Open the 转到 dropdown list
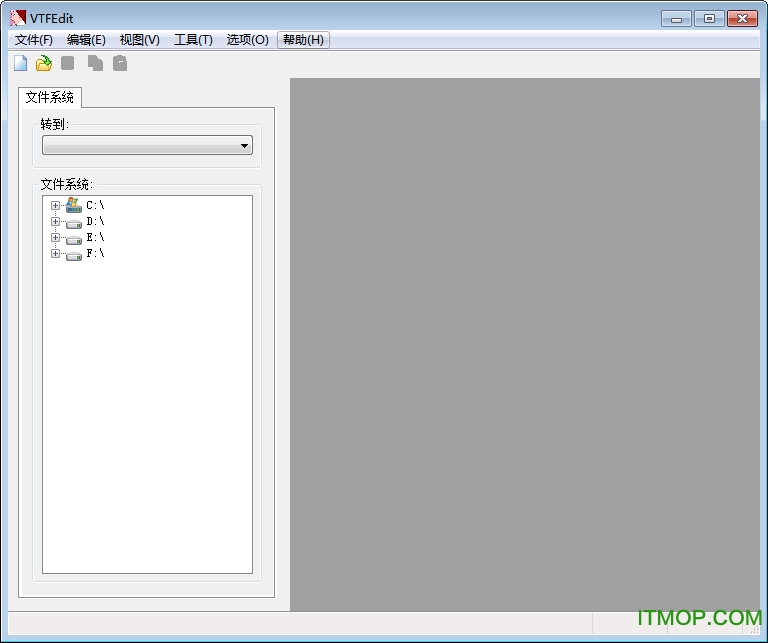768x643 pixels. 147,145
